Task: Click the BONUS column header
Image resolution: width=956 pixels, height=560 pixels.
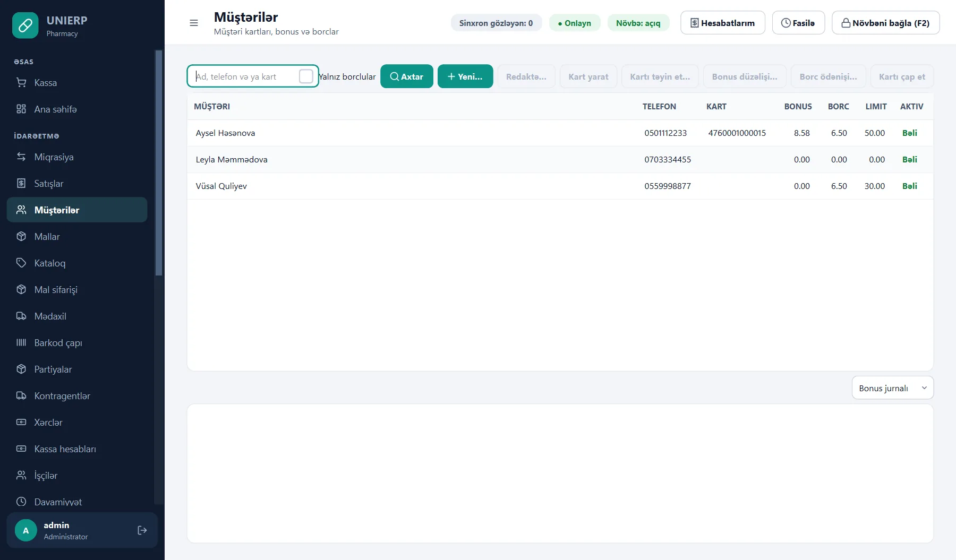Action: [798, 106]
